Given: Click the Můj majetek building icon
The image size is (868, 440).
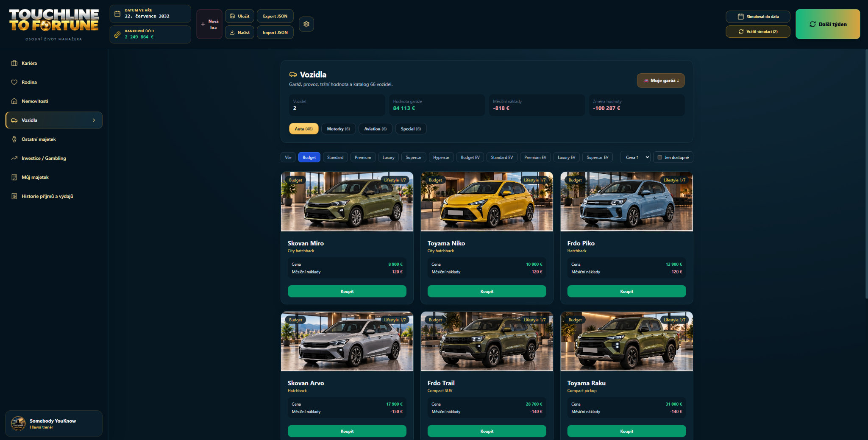Looking at the screenshot, I should (x=14, y=177).
